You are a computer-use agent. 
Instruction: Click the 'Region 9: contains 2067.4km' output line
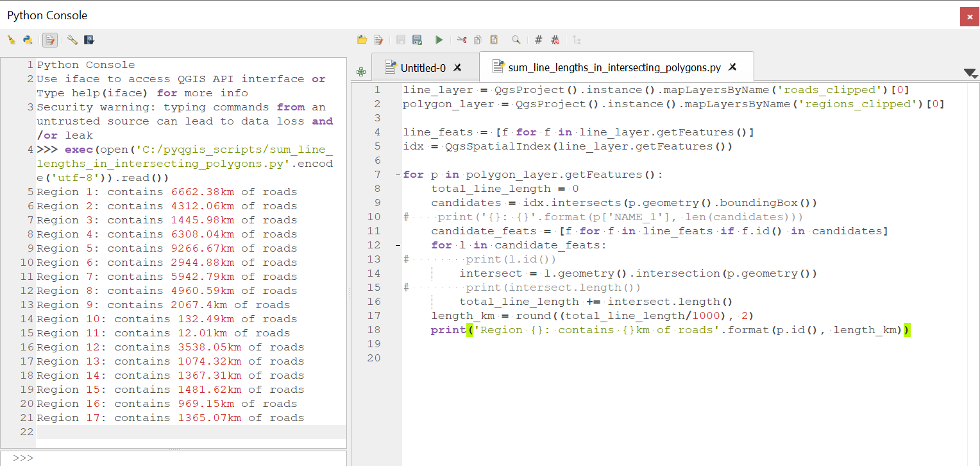164,305
